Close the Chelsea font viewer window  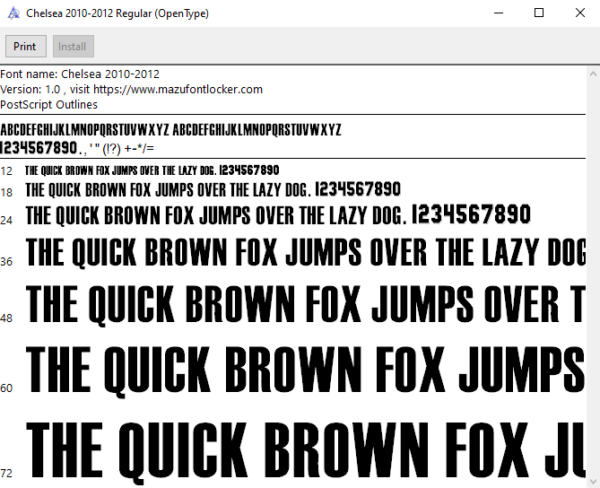pos(580,13)
